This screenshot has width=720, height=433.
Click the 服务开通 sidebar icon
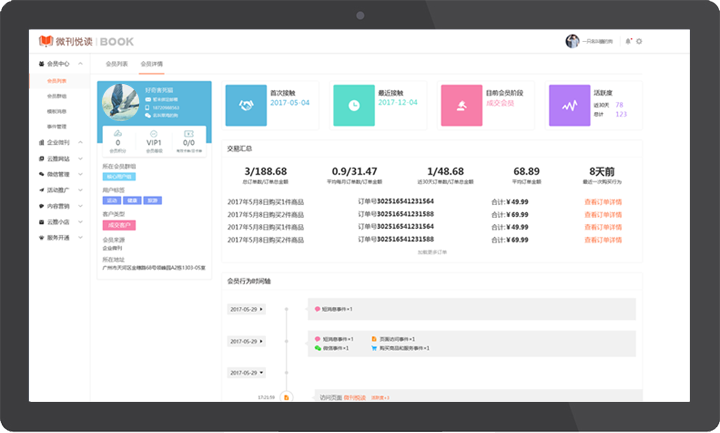coord(41,237)
